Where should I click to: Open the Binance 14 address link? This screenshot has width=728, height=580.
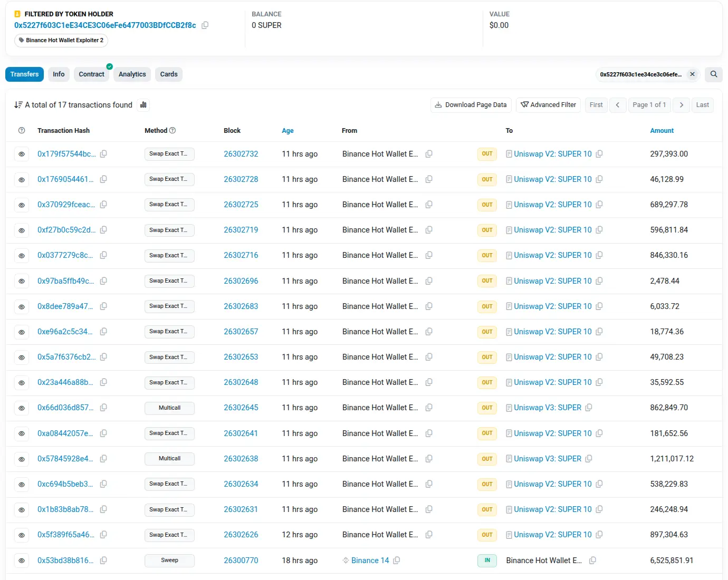[x=370, y=560]
